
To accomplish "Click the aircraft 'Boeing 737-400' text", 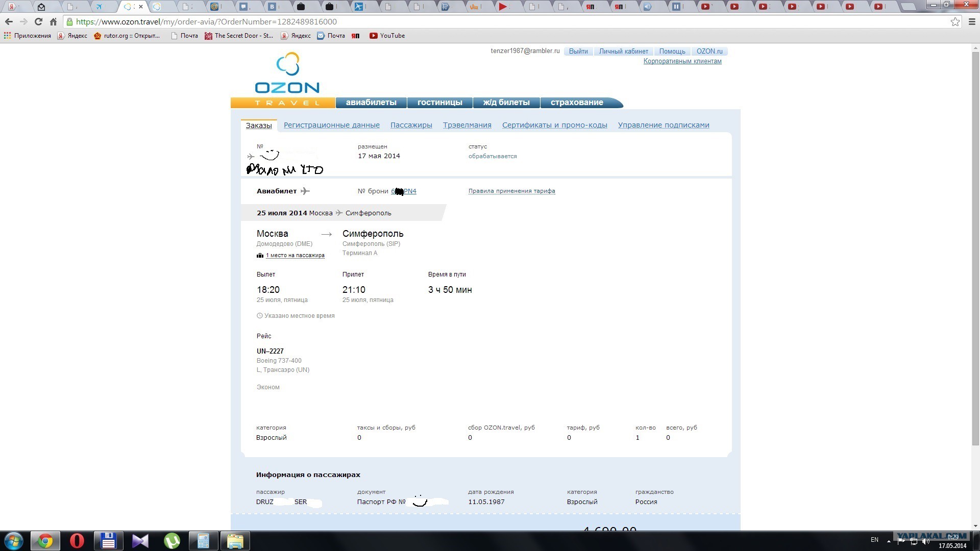I will [279, 361].
